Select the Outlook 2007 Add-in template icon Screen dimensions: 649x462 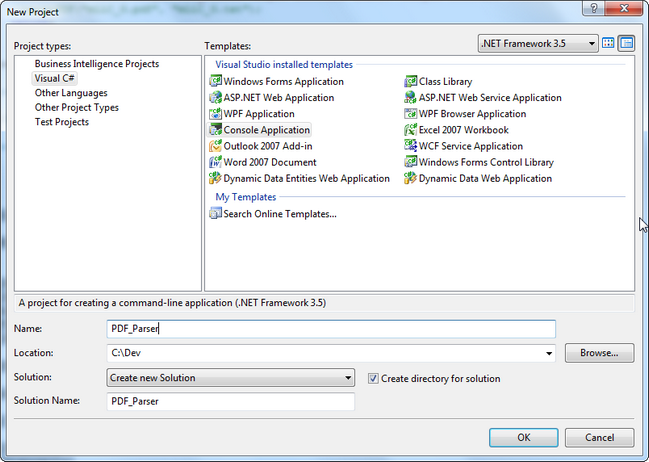coord(215,146)
